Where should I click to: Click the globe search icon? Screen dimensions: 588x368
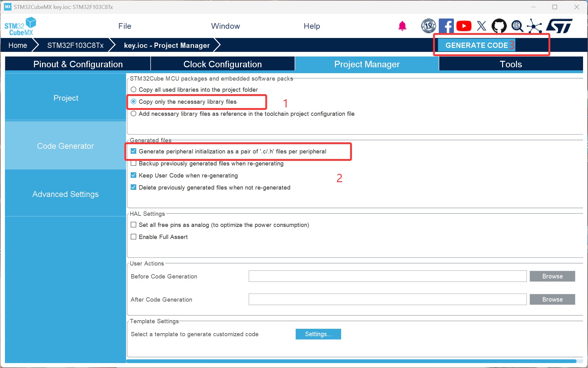coord(517,26)
